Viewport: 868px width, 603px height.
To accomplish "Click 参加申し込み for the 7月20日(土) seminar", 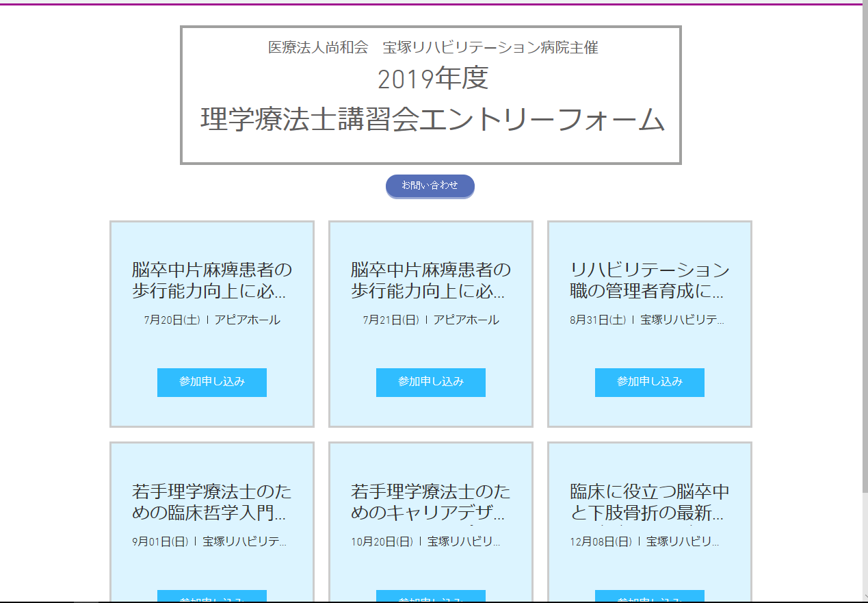I will point(212,382).
